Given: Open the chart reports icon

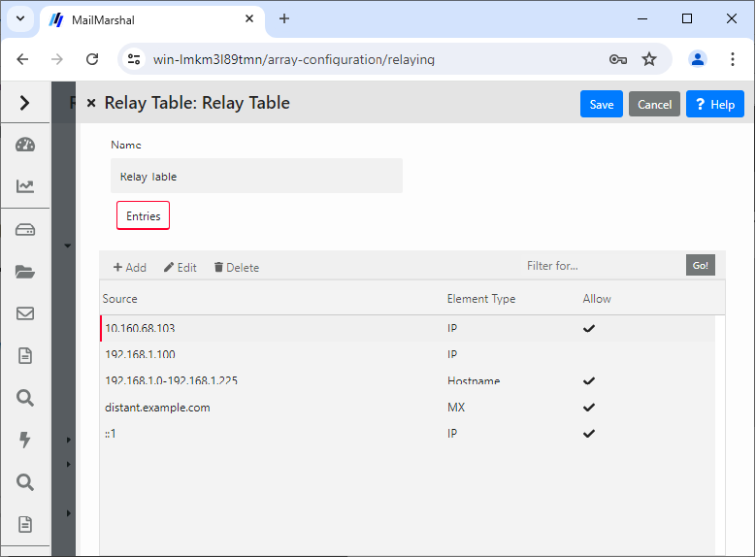Looking at the screenshot, I should tap(25, 186).
